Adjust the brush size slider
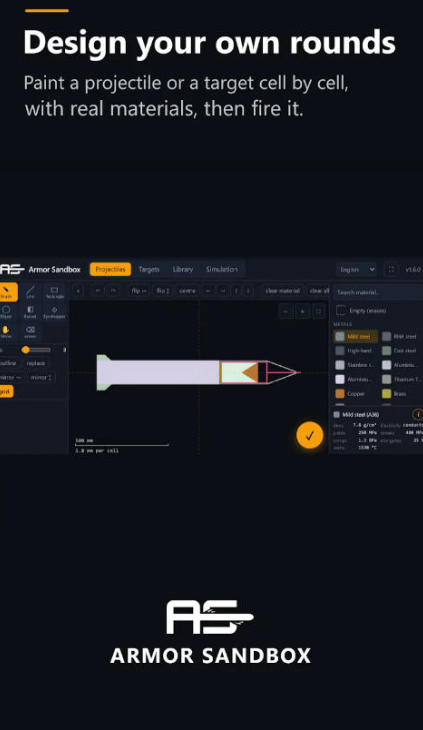Viewport: 423px width, 730px height. pos(36,350)
